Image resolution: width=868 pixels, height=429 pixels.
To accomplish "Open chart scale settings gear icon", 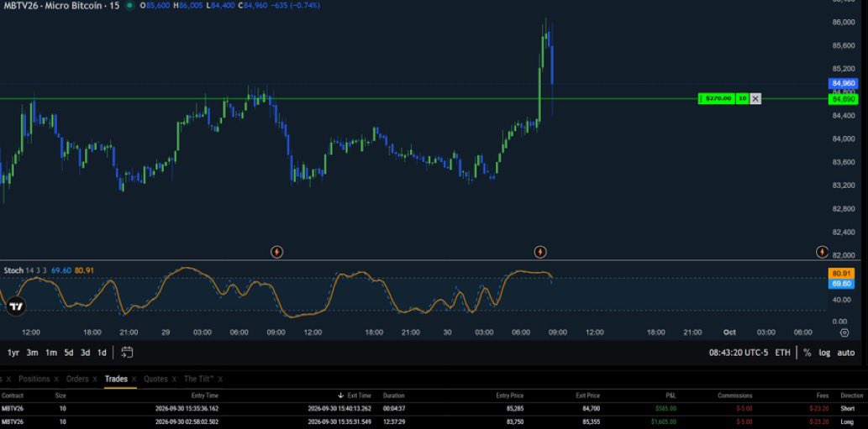I will pos(844,332).
